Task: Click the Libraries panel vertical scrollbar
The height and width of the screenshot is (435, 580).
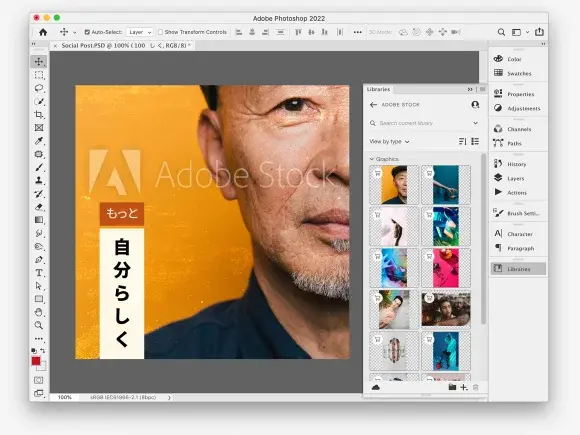Action: coord(483,240)
